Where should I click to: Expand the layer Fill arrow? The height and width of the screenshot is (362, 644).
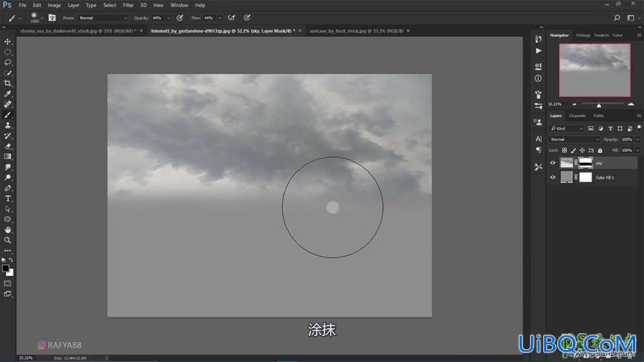(637, 150)
